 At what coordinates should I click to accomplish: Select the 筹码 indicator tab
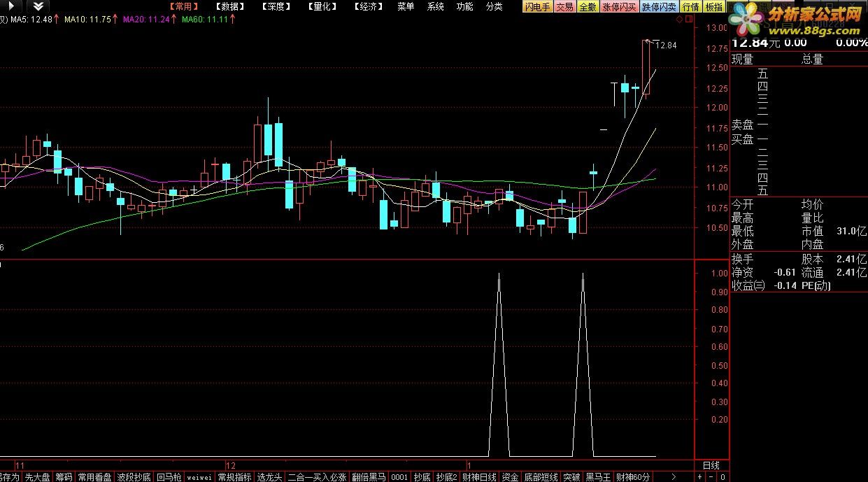tap(64, 477)
